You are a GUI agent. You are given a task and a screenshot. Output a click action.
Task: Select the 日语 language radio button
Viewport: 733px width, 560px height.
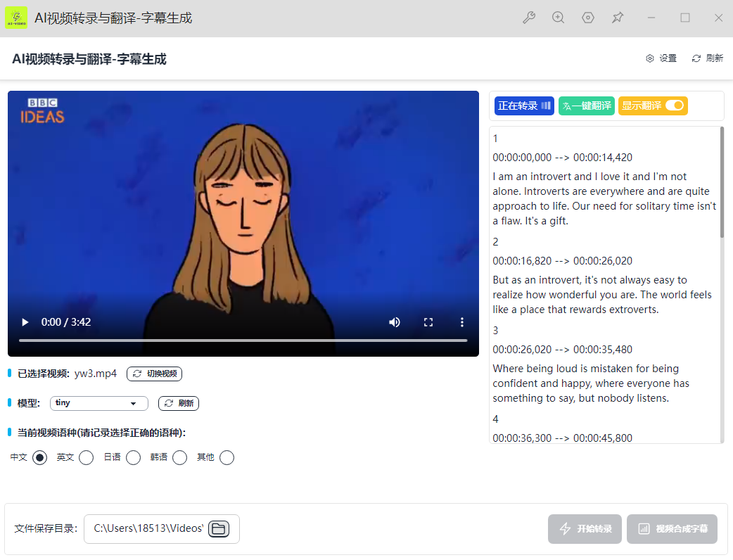pyautogui.click(x=133, y=458)
